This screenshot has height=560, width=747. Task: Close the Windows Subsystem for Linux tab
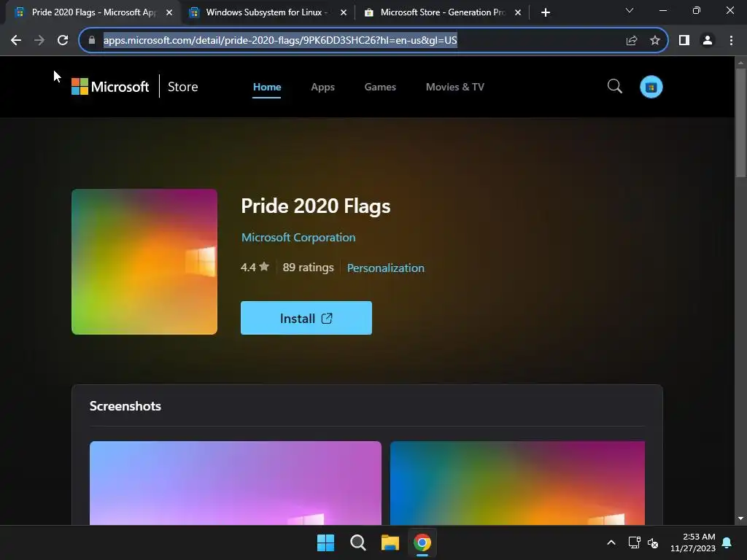pyautogui.click(x=344, y=13)
